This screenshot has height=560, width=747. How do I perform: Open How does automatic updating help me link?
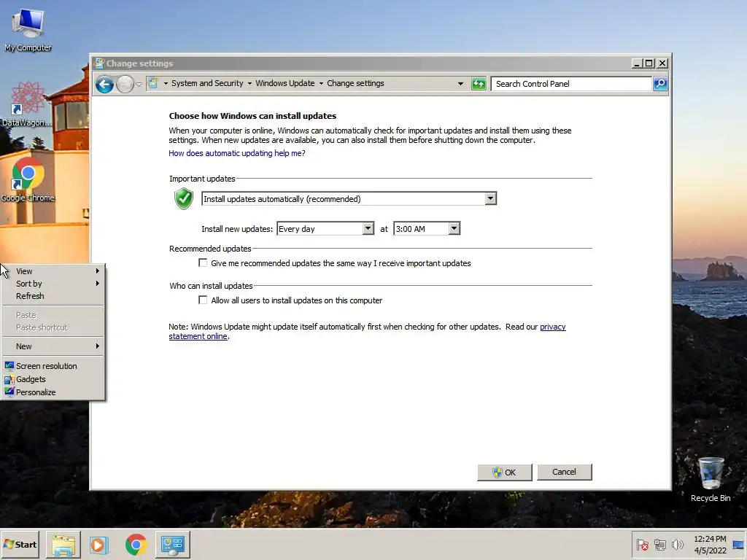point(237,153)
